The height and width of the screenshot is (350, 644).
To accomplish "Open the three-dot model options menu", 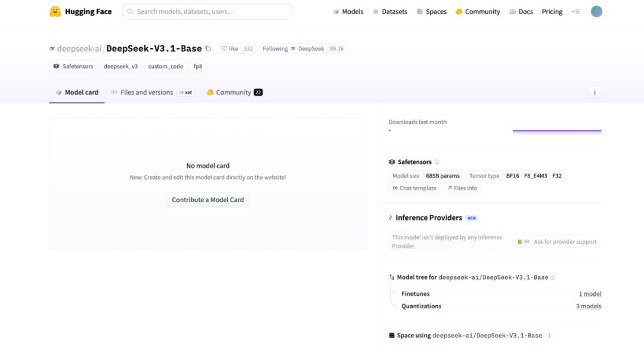I will click(594, 92).
